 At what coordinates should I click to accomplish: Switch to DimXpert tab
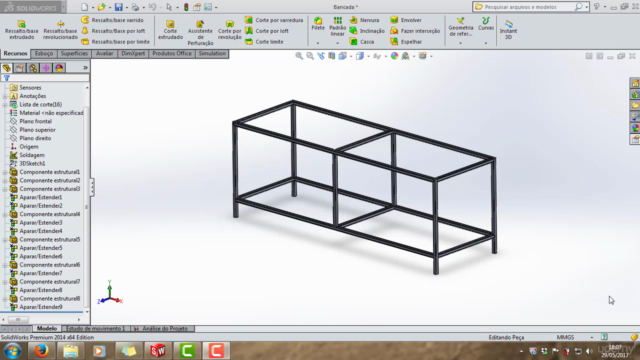(133, 54)
